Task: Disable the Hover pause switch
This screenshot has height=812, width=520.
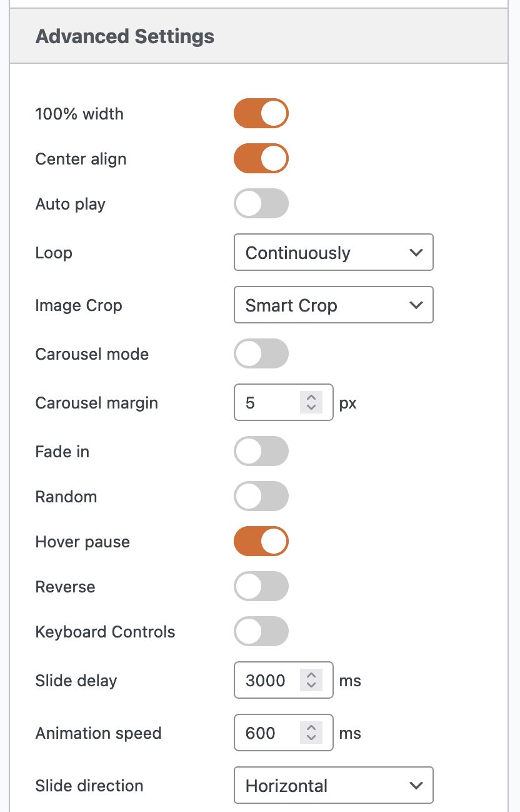Action: point(261,542)
